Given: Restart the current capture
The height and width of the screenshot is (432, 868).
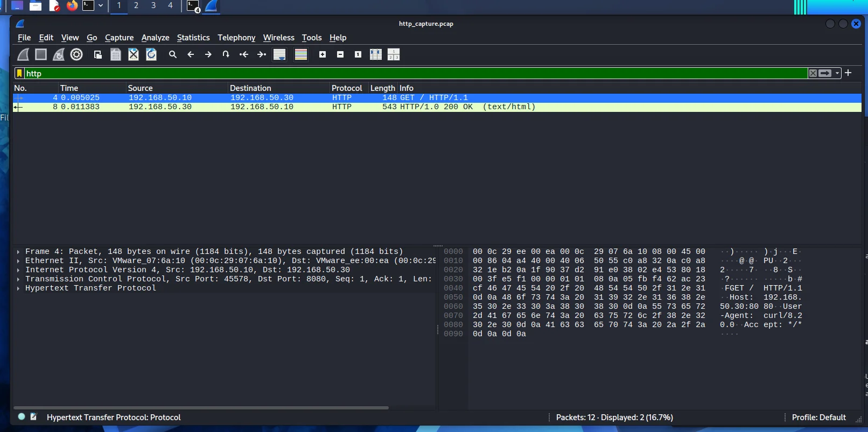Looking at the screenshot, I should point(59,54).
